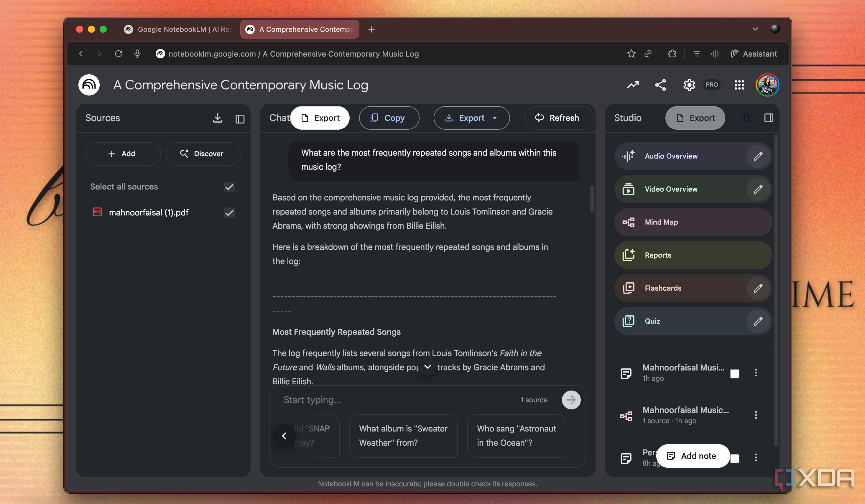Edit Quiz with pencil icon
865x504 pixels.
point(758,321)
